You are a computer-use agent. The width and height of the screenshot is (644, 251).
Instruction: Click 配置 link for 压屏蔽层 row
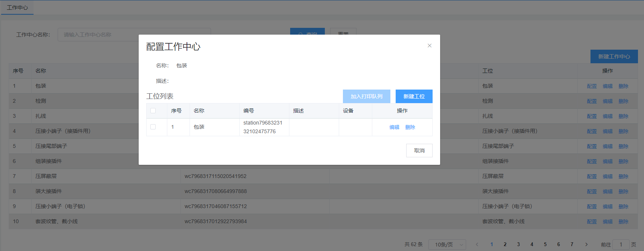[x=592, y=176]
